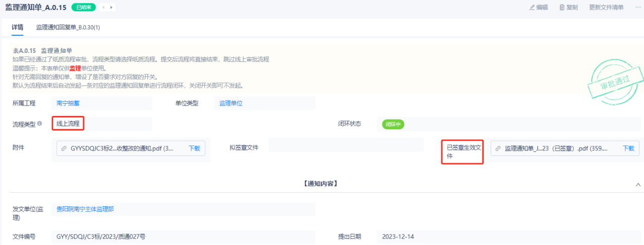The height and width of the screenshot is (245, 644).
Task: Click 更新文件清单 button
Action: point(606,8)
